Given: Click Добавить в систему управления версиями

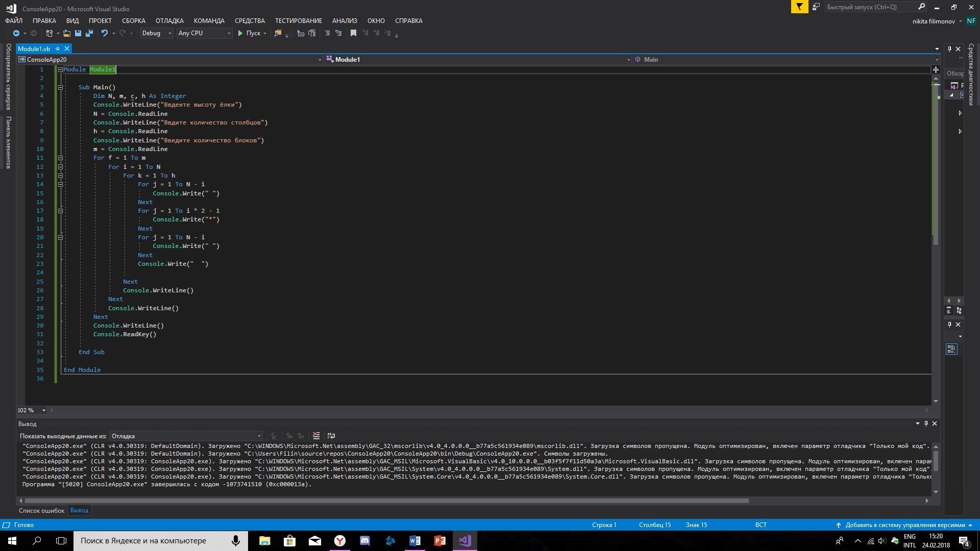Looking at the screenshot, I should click(904, 525).
